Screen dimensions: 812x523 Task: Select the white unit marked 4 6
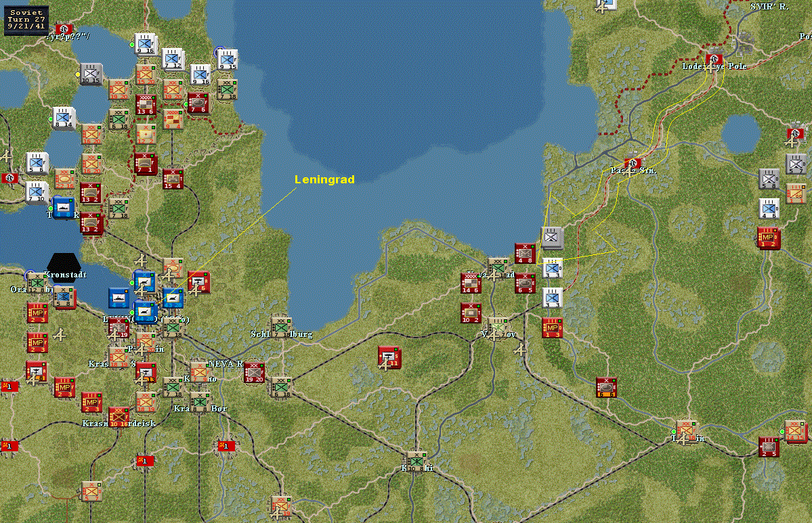click(769, 208)
